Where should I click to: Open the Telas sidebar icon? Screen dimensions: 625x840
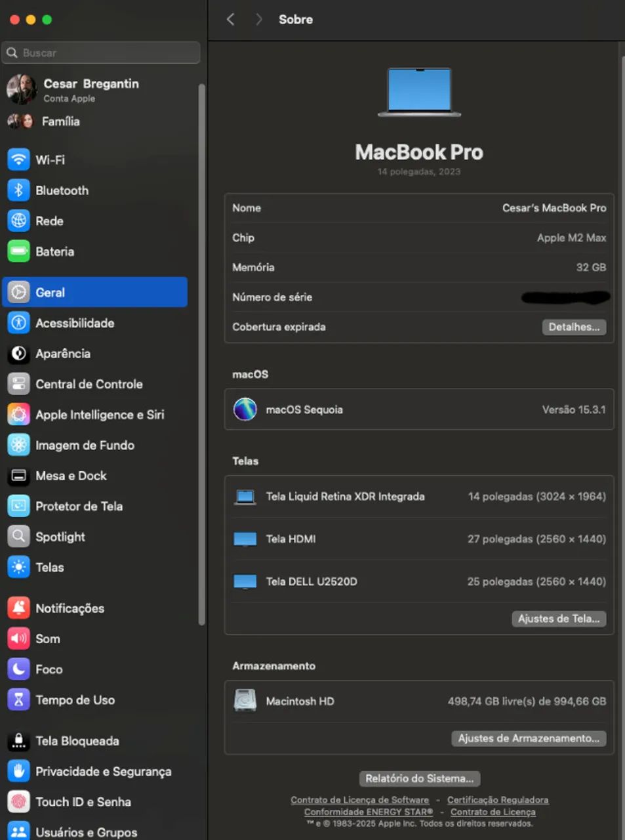tap(18, 567)
